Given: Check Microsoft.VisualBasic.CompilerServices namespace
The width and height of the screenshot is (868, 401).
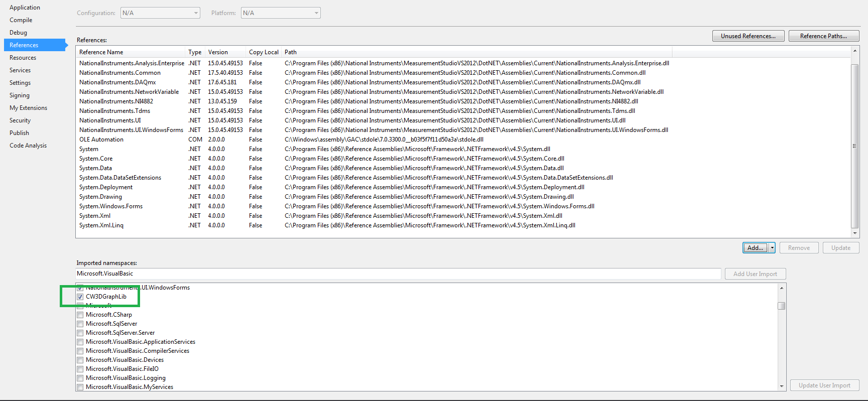Looking at the screenshot, I should point(80,351).
